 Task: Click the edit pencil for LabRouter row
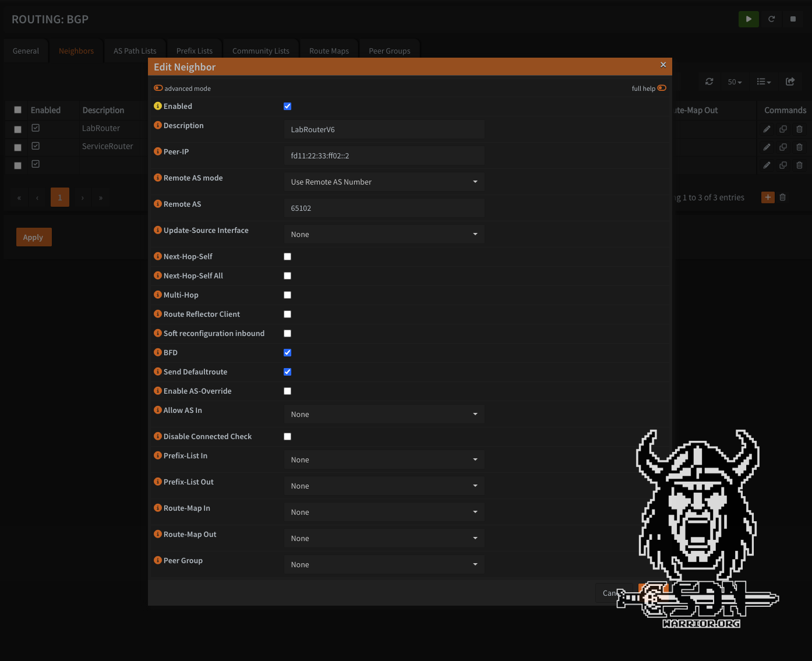(x=767, y=129)
